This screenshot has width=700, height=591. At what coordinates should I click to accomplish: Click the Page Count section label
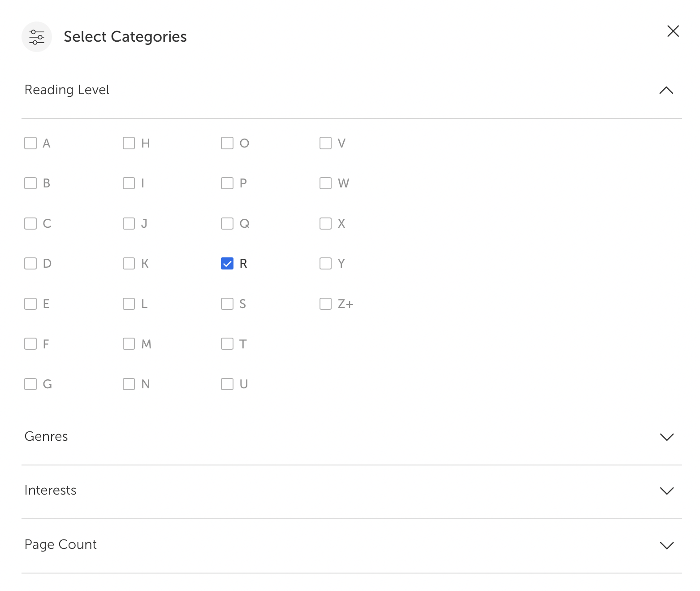pyautogui.click(x=60, y=544)
